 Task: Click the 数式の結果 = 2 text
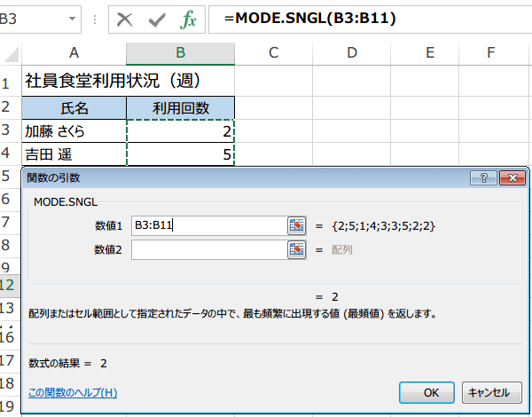[68, 364]
